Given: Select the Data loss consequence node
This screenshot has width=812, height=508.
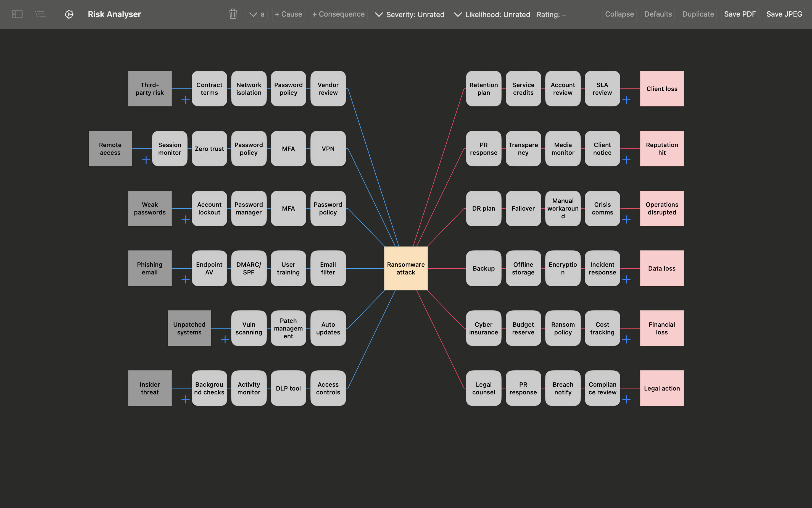Looking at the screenshot, I should coord(662,268).
